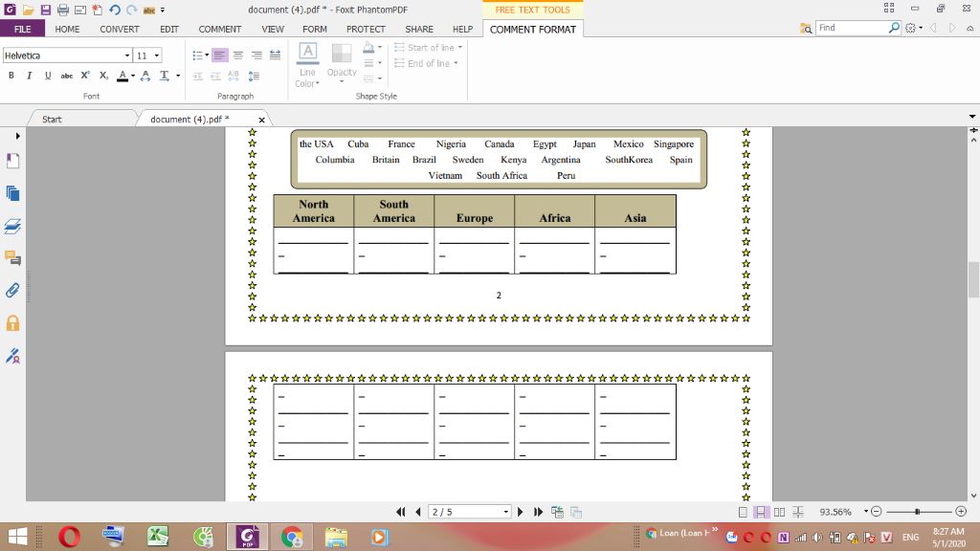This screenshot has height=551, width=980.
Task: Switch to the CONVERT ribbon tab
Action: point(120,30)
